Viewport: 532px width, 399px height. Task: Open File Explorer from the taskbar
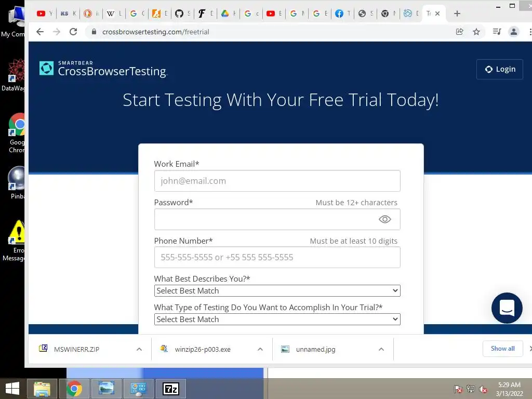coord(42,389)
